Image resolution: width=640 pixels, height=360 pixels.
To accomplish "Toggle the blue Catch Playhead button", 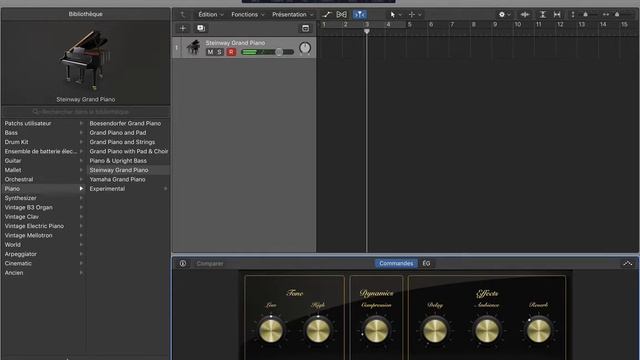I will [360, 15].
